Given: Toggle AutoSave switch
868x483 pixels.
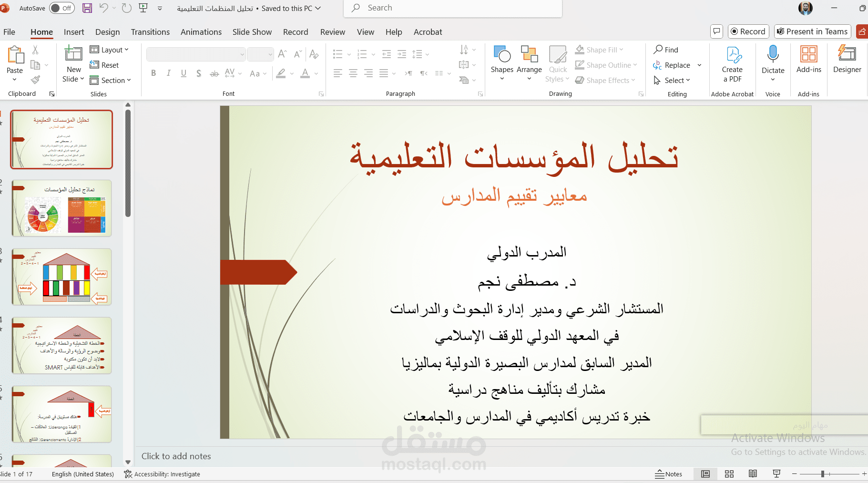Looking at the screenshot, I should pyautogui.click(x=62, y=8).
